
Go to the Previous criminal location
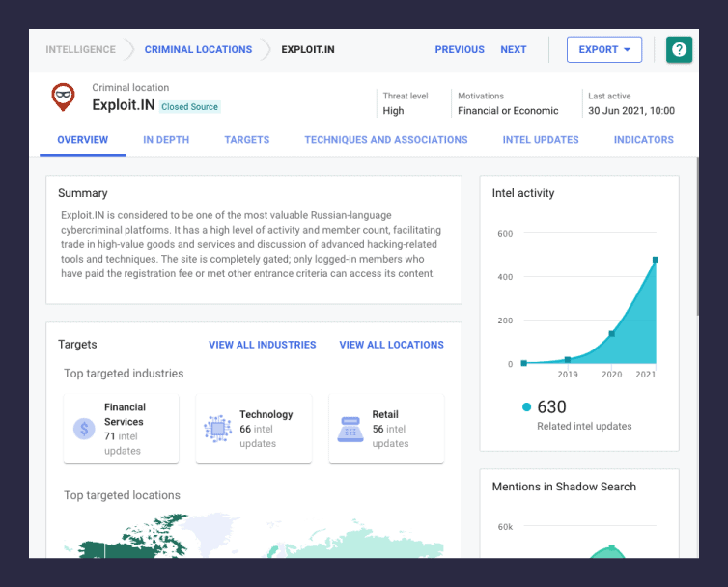point(460,49)
